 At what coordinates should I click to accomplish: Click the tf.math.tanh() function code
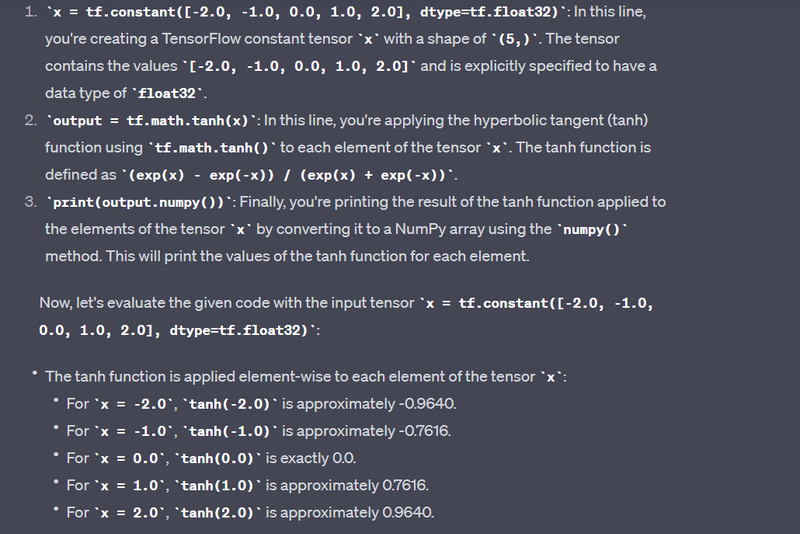click(x=211, y=147)
